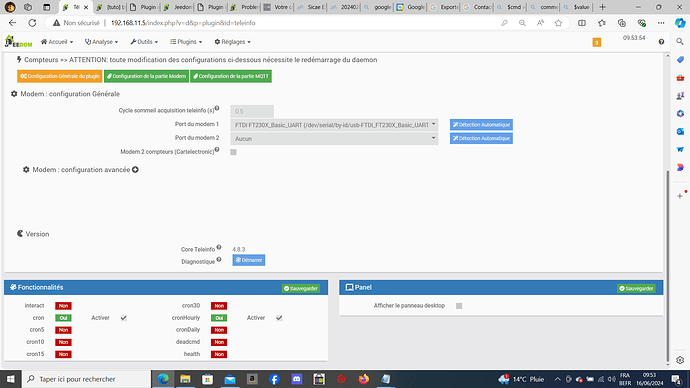Add this page to favorites star icon
This screenshot has height=388, width=690.
558,23
